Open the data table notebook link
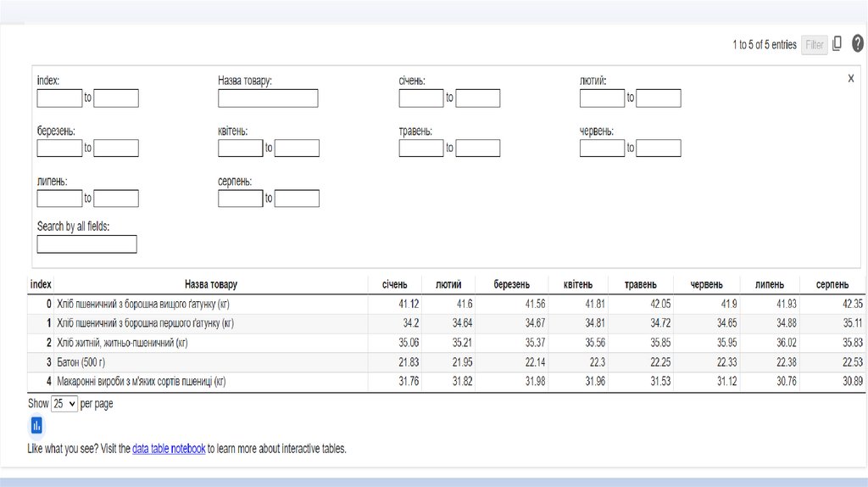 (169, 449)
